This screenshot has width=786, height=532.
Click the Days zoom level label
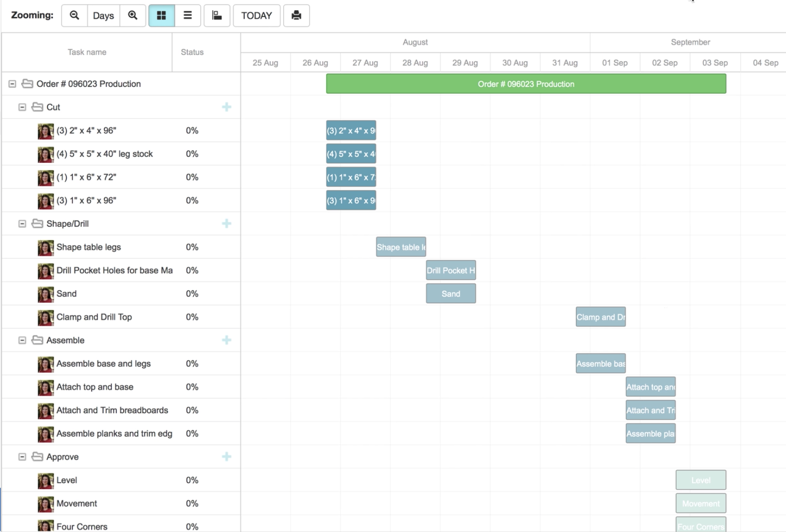coord(103,15)
